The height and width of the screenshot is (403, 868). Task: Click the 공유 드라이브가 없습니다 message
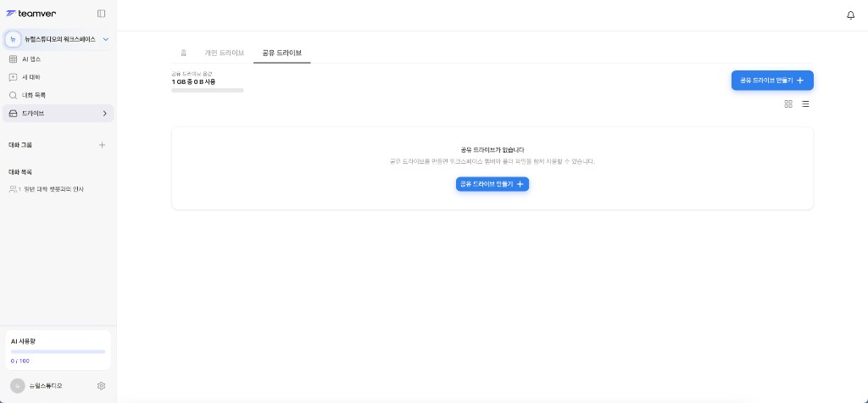(492, 149)
